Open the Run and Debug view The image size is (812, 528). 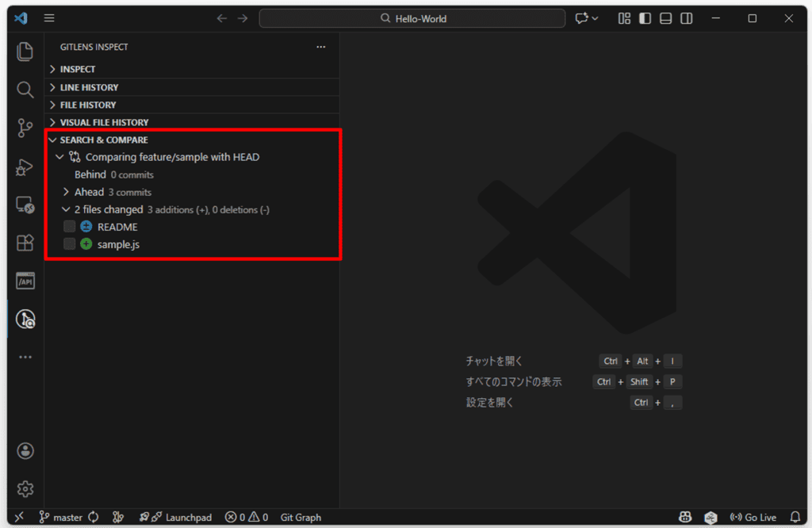pyautogui.click(x=25, y=167)
